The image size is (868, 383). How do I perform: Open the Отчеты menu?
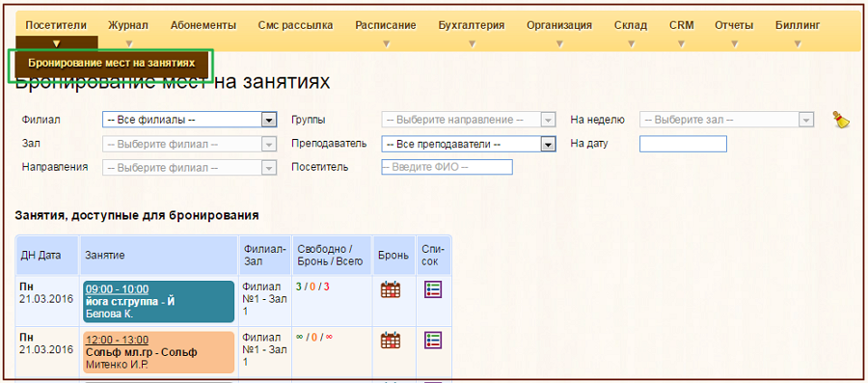734,25
